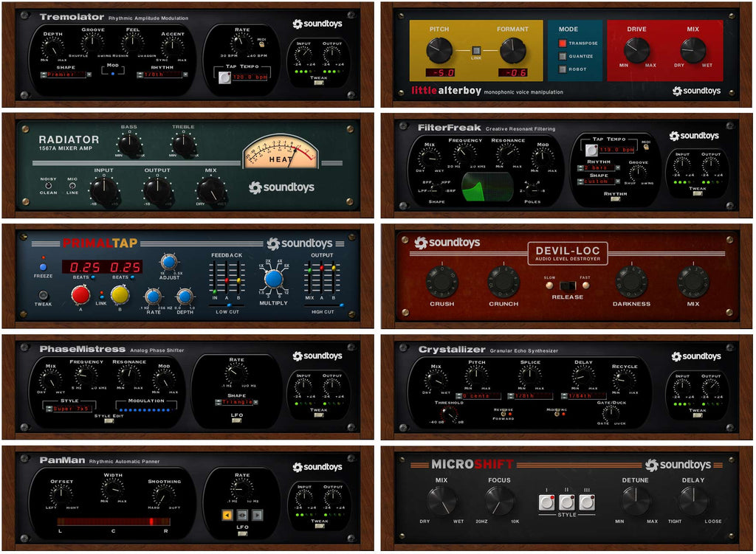
Task: Click the Mod button in Tremolator
Action: [x=113, y=74]
